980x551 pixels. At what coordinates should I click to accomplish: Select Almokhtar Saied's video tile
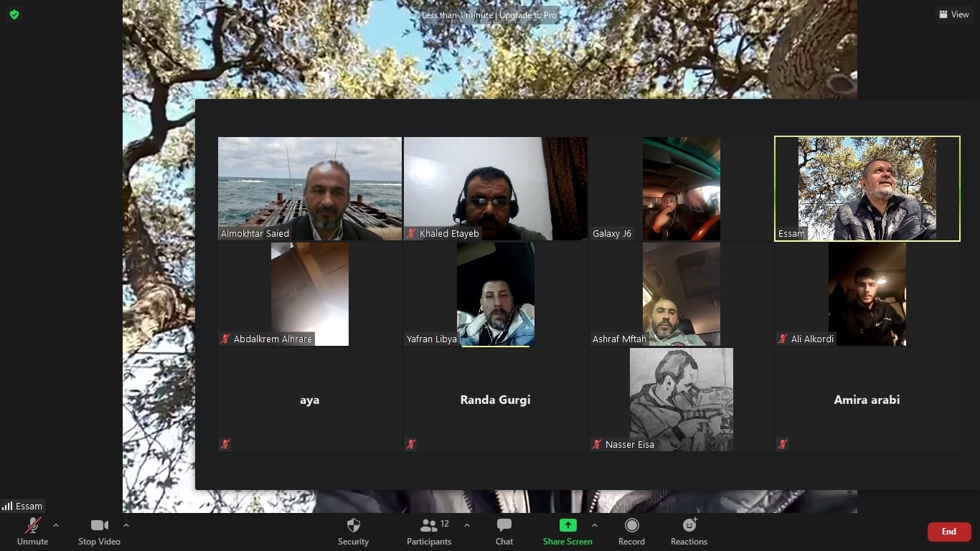point(310,188)
